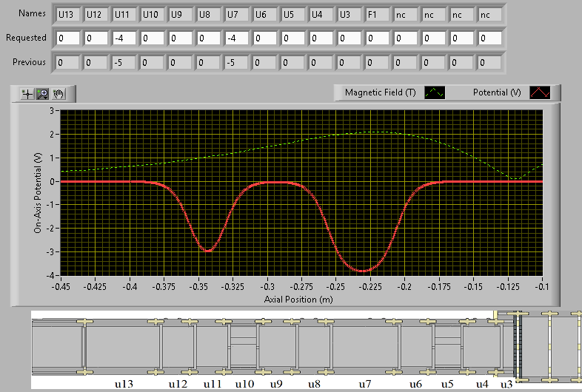Screen dimensions: 582x392
Task: Click the 3 y-axis tick label
Action: tap(52, 110)
